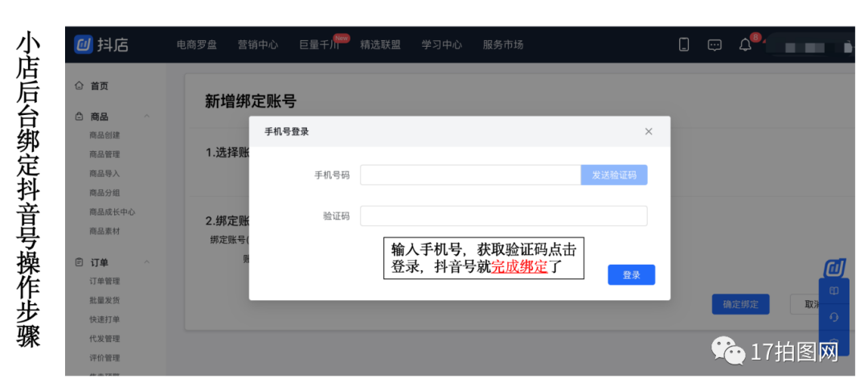Click the 发送验证码 button
This screenshot has height=391, width=868.
pos(614,175)
